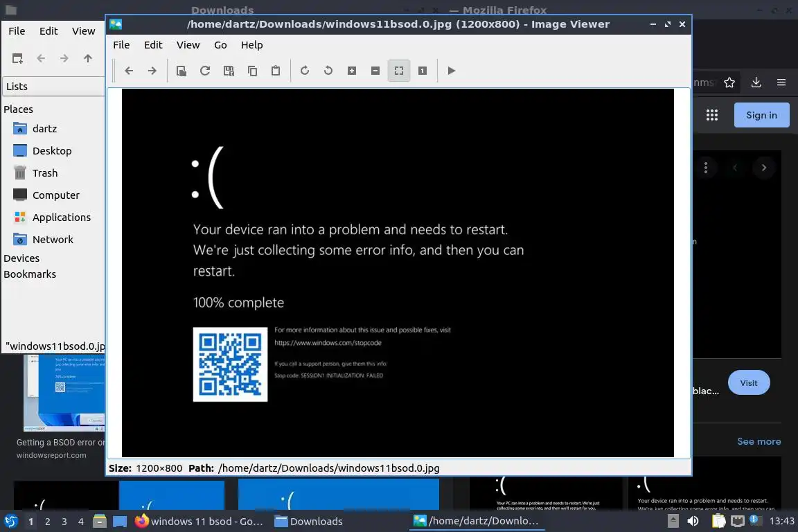The height and width of the screenshot is (532, 798).
Task: Reload the current image
Action: (x=205, y=71)
